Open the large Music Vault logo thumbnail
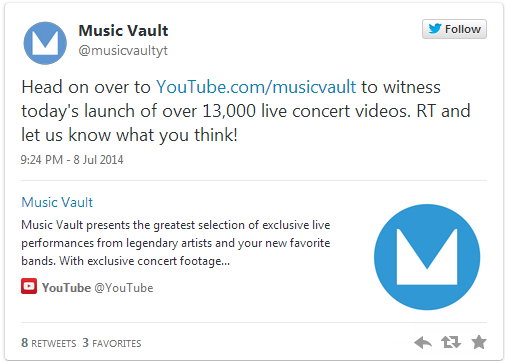Screen dimensions: 505x361 point(427,257)
